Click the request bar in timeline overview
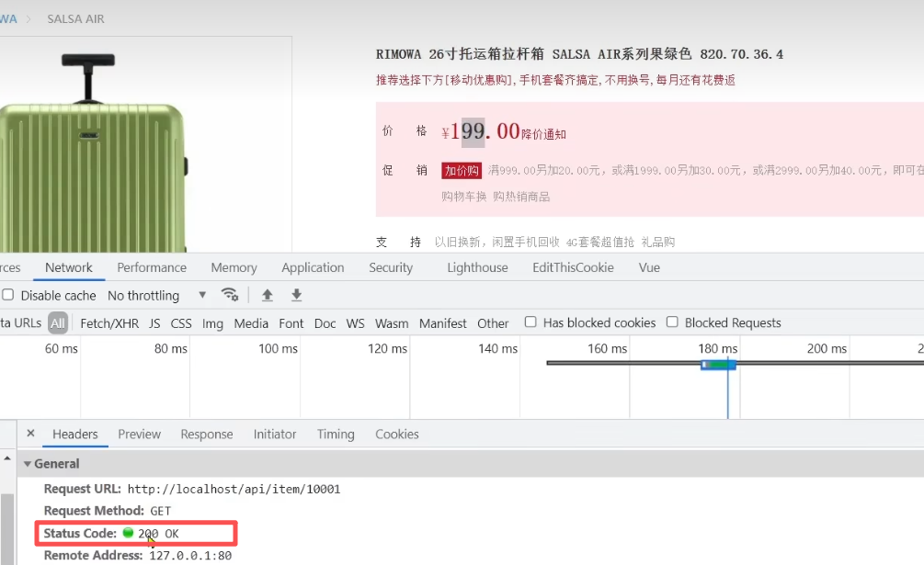 (x=718, y=365)
